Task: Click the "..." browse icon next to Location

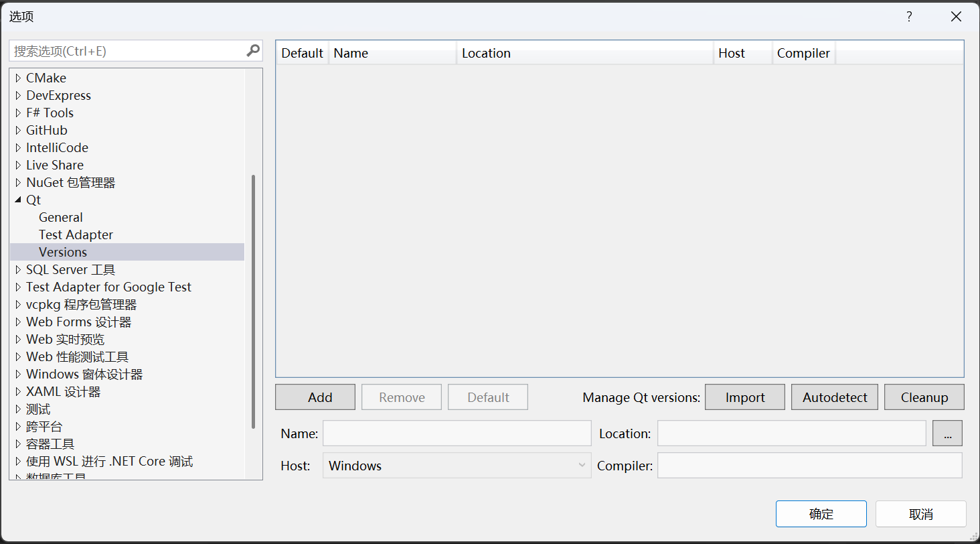Action: coord(947,433)
